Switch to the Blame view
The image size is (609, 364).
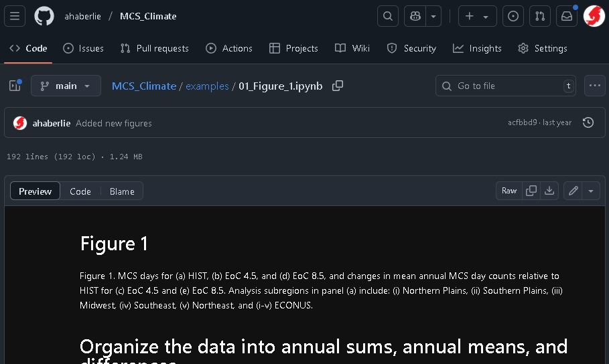click(122, 191)
